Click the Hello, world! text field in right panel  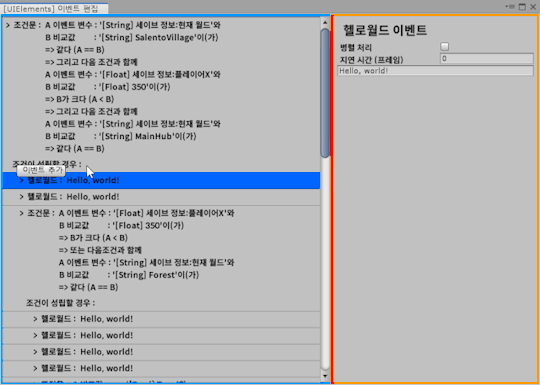(435, 71)
